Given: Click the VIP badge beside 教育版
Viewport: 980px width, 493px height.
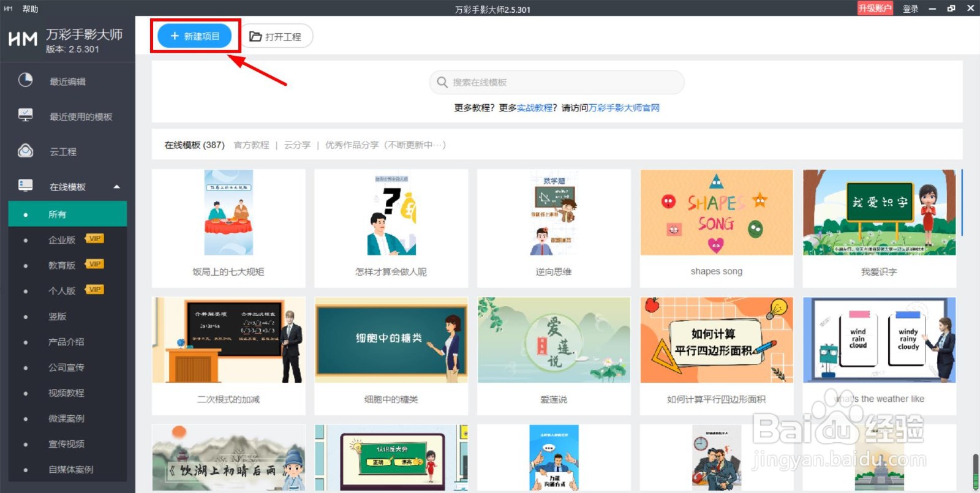Looking at the screenshot, I should [x=95, y=264].
